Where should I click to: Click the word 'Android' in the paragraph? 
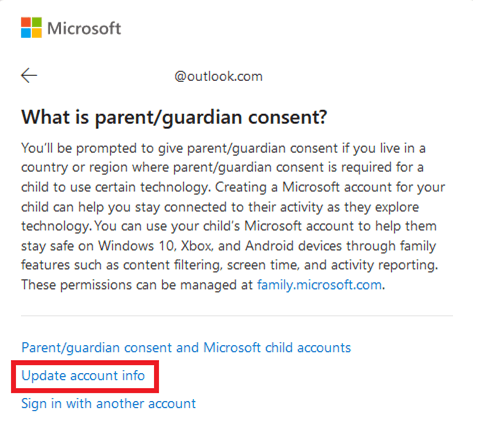(x=269, y=246)
